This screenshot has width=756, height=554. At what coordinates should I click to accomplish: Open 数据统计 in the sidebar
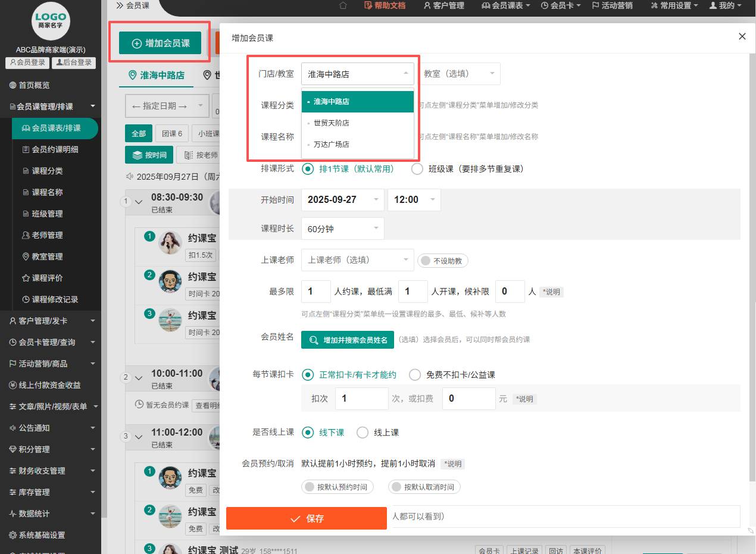33,514
